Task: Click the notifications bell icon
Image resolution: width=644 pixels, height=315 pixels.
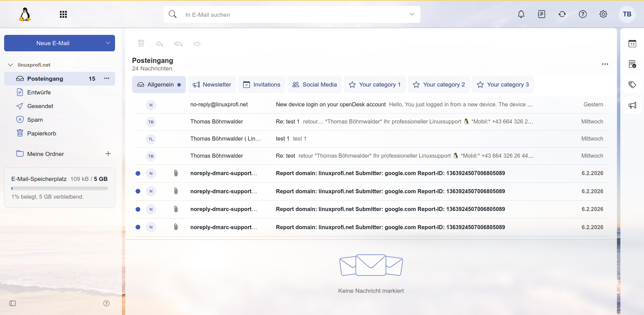Action: (521, 14)
